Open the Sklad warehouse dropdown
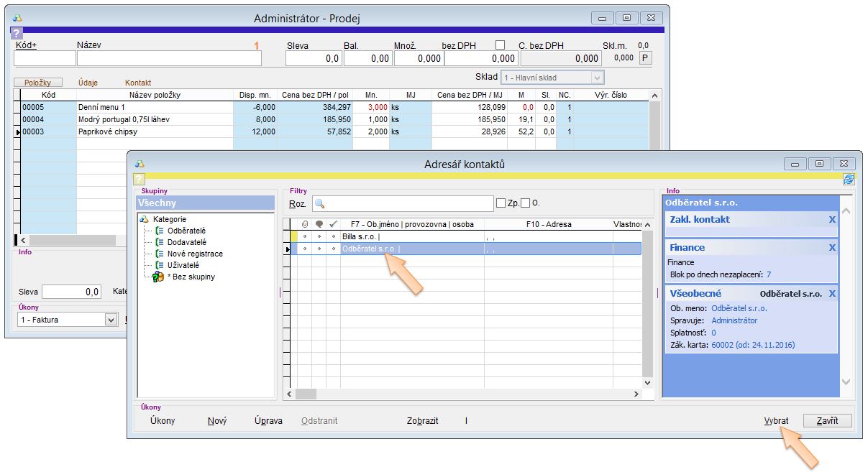This screenshot has height=472, width=868. pyautogui.click(x=596, y=78)
